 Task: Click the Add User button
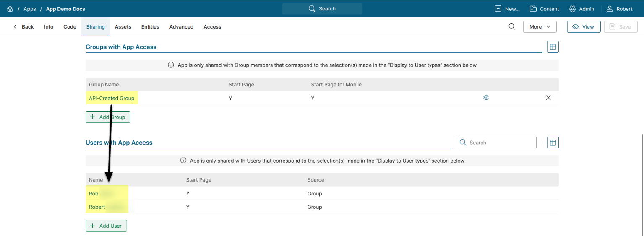[106, 226]
